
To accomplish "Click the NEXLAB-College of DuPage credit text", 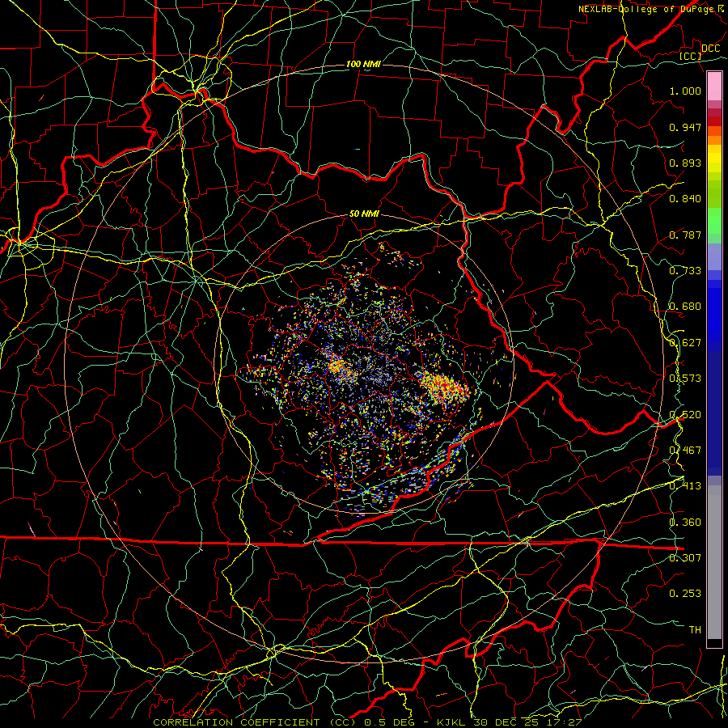I will tap(652, 9).
